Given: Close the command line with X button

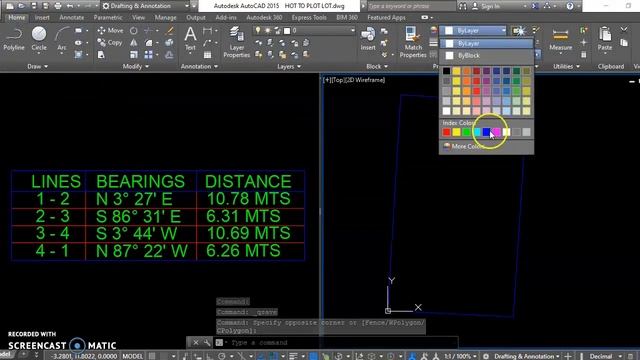Looking at the screenshot, I should click(196, 342).
